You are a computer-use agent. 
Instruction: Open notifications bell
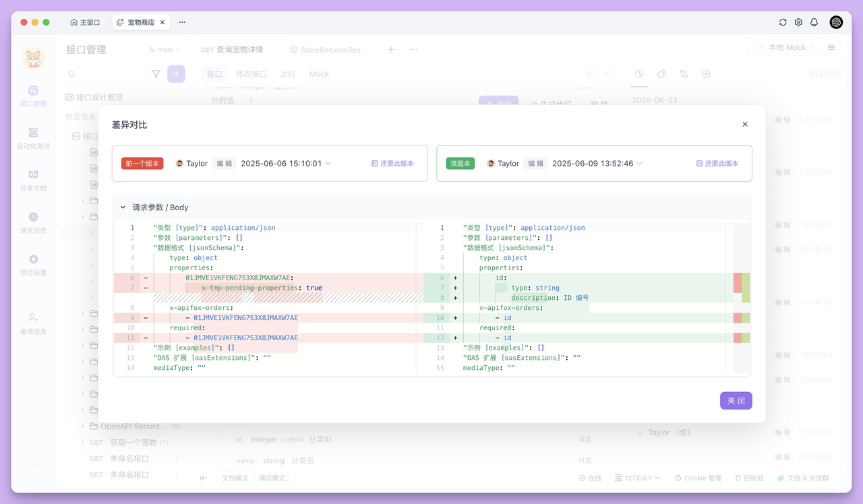[x=814, y=22]
